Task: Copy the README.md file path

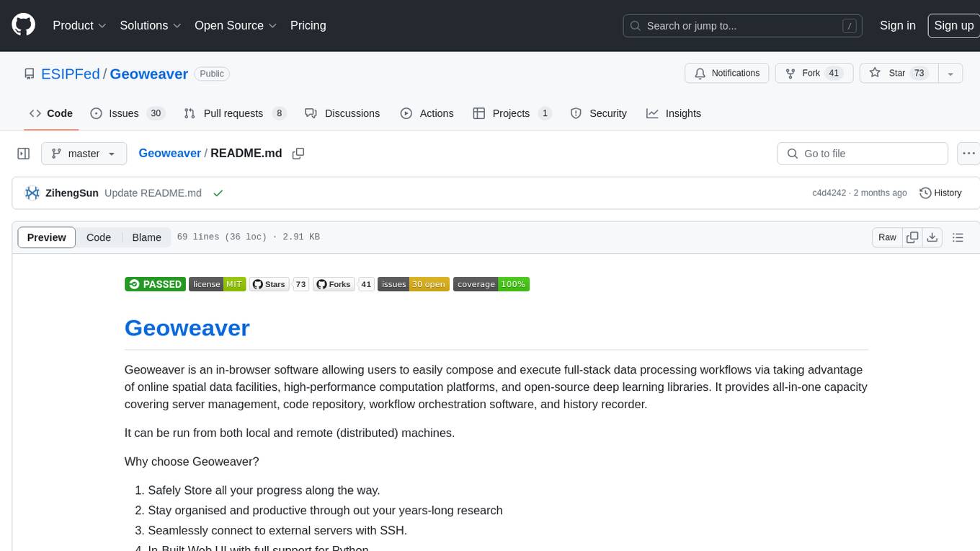Action: [x=298, y=154]
